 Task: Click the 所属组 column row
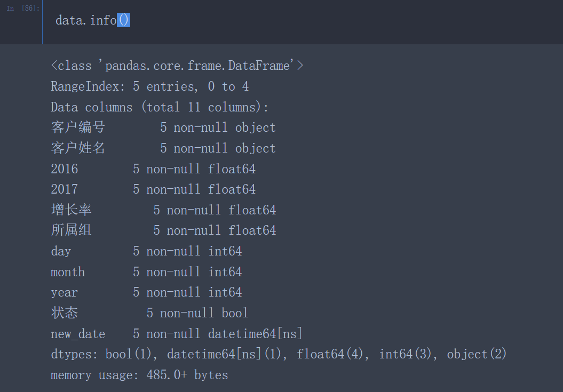point(163,230)
